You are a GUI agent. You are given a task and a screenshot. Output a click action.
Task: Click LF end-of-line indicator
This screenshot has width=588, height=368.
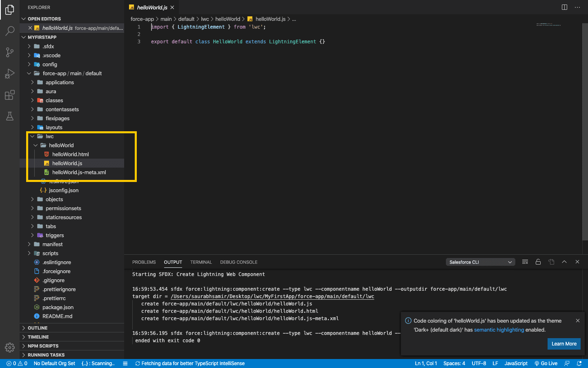click(x=495, y=364)
